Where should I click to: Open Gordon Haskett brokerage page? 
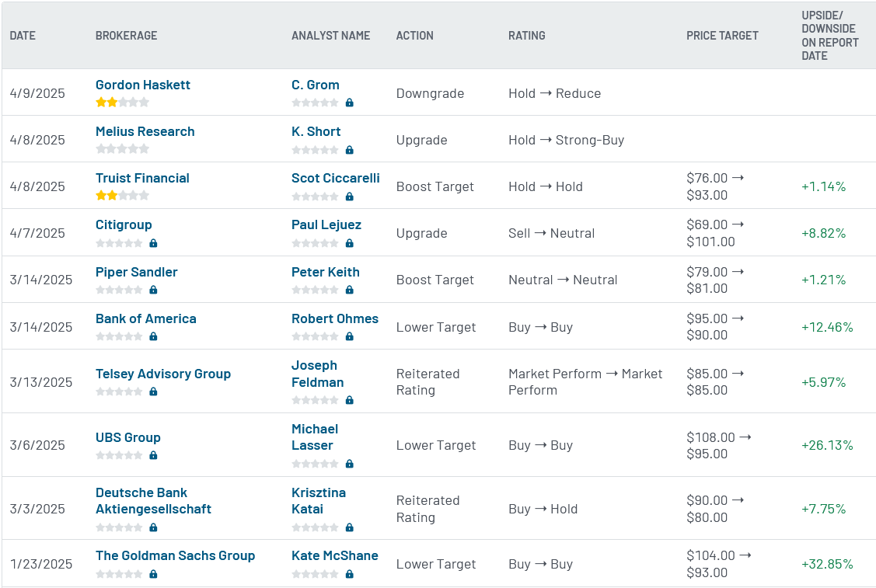143,85
